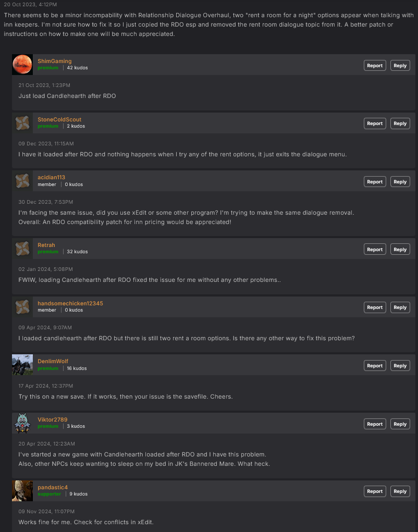
Task: Report pandastic4's comment
Action: point(375,491)
